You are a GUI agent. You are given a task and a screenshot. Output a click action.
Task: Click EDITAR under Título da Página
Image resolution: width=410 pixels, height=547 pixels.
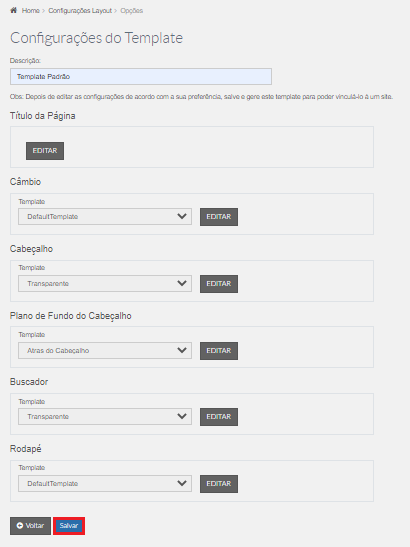pos(45,151)
